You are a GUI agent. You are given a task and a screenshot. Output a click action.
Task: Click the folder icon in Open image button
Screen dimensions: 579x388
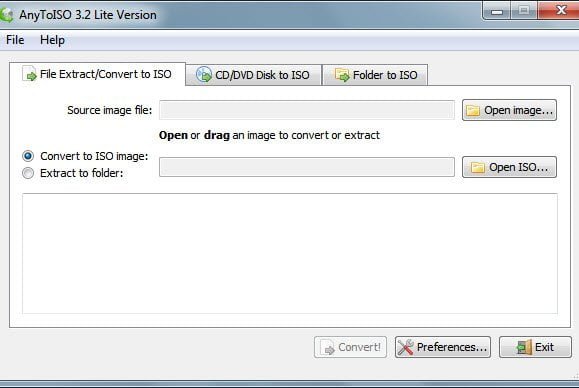pyautogui.click(x=473, y=110)
